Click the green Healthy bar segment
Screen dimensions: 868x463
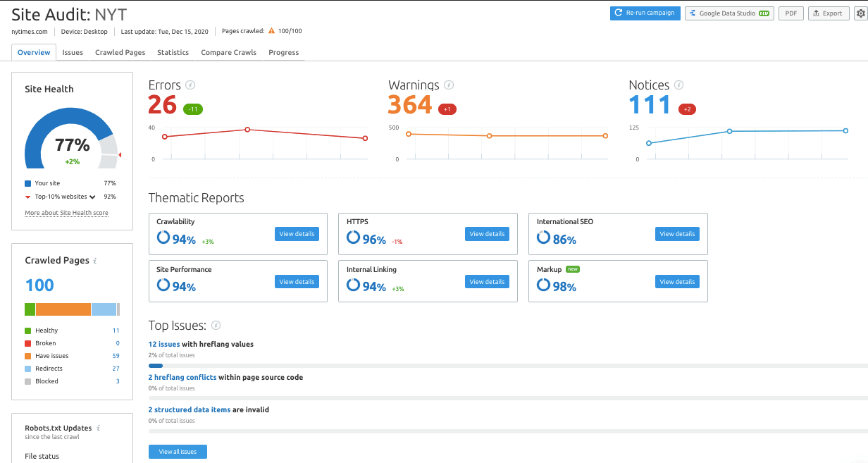click(30, 309)
